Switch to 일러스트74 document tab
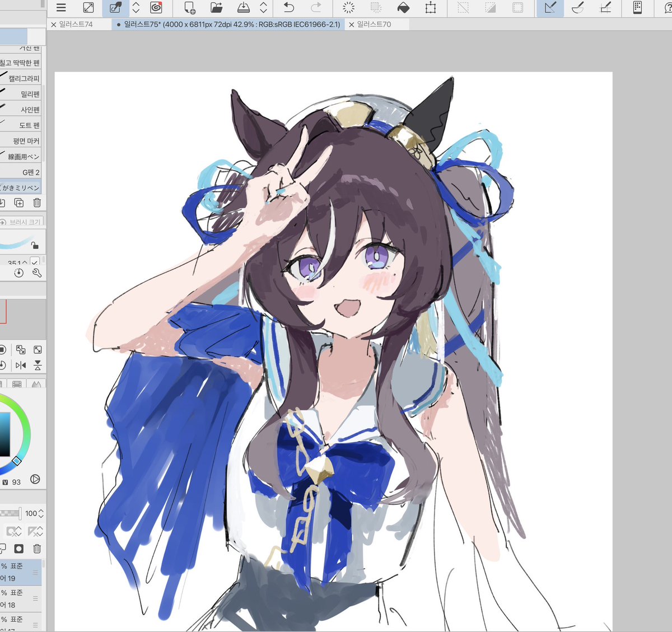672x632 pixels. click(76, 25)
